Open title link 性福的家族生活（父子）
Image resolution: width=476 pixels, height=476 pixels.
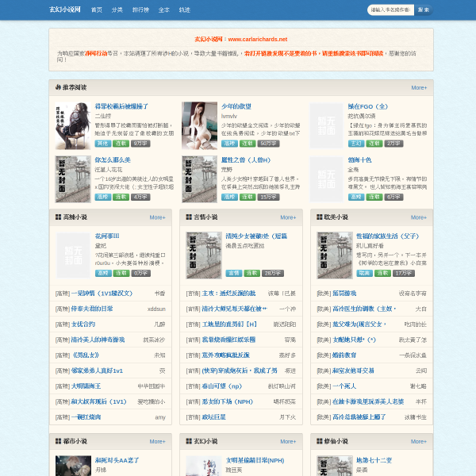pos(388,236)
